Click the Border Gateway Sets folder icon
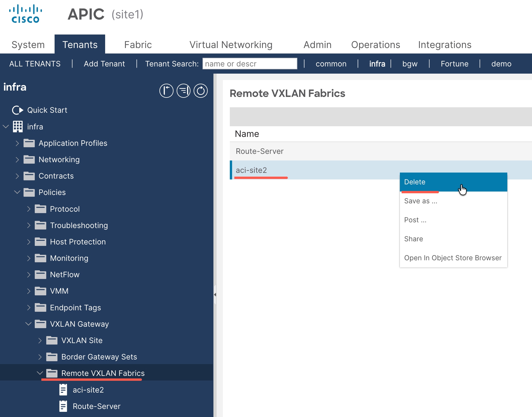 pyautogui.click(x=52, y=357)
